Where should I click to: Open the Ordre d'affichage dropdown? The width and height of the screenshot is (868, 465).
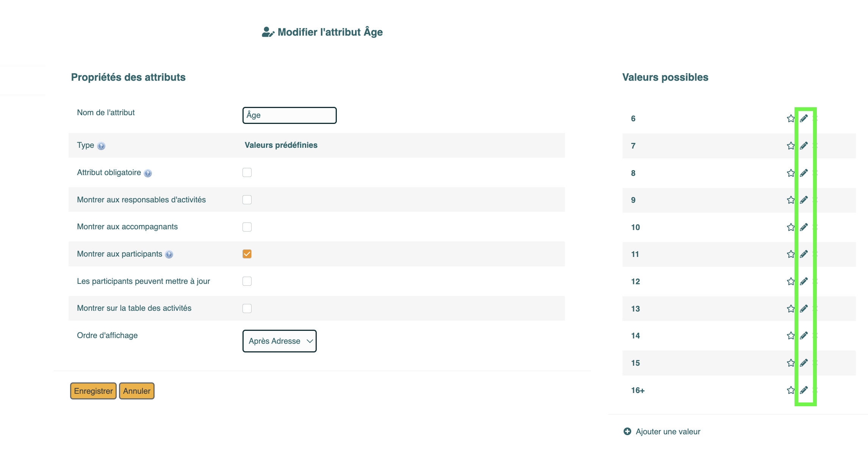pyautogui.click(x=280, y=341)
